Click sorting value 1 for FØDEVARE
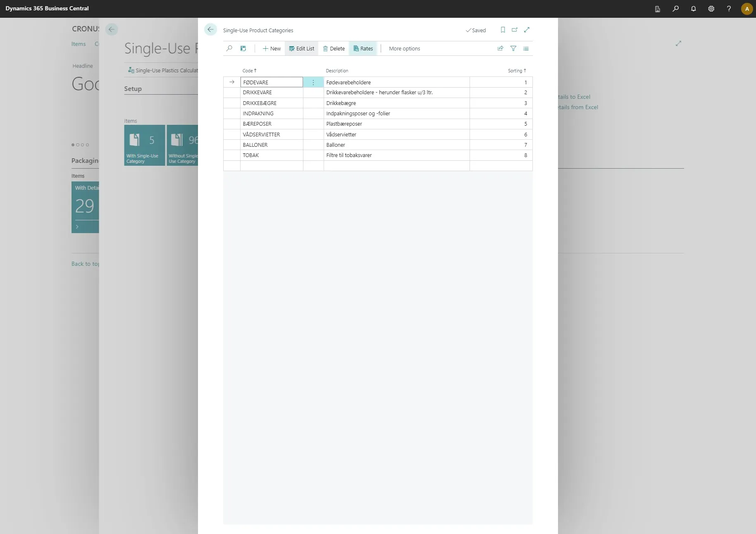The image size is (756, 534). (501, 82)
